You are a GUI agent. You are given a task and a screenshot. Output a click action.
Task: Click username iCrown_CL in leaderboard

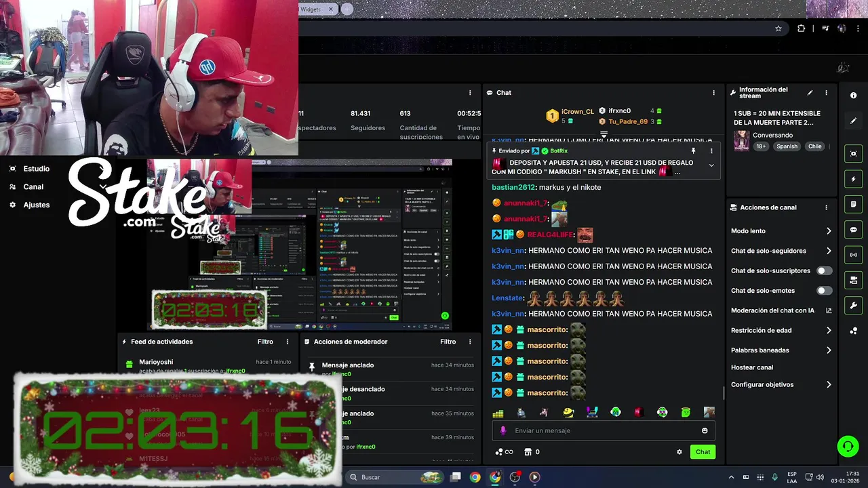pyautogui.click(x=577, y=112)
